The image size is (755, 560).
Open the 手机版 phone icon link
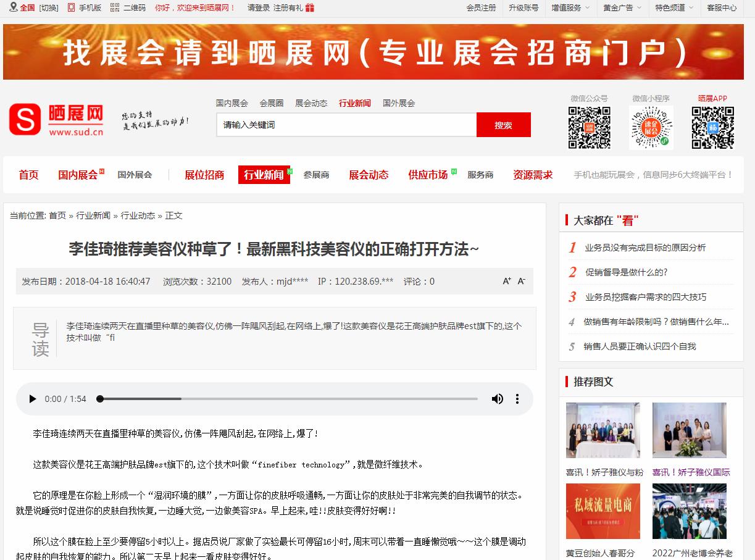(x=71, y=7)
